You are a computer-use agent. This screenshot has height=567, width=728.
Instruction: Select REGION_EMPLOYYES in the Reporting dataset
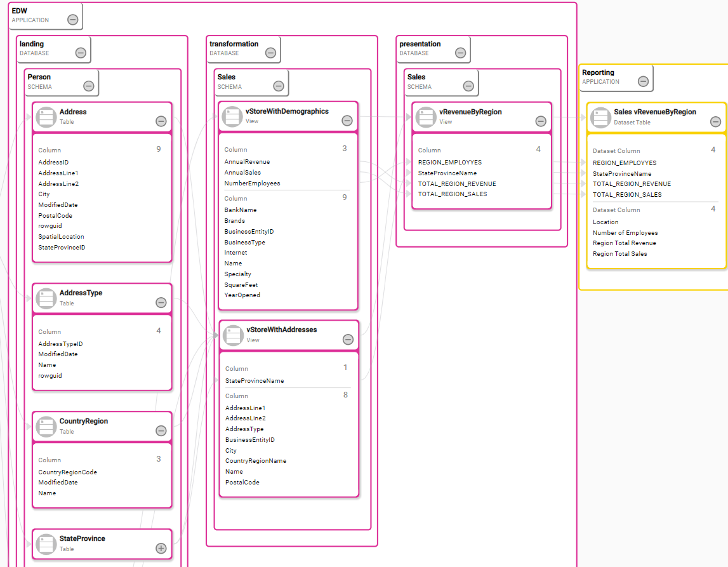click(625, 163)
